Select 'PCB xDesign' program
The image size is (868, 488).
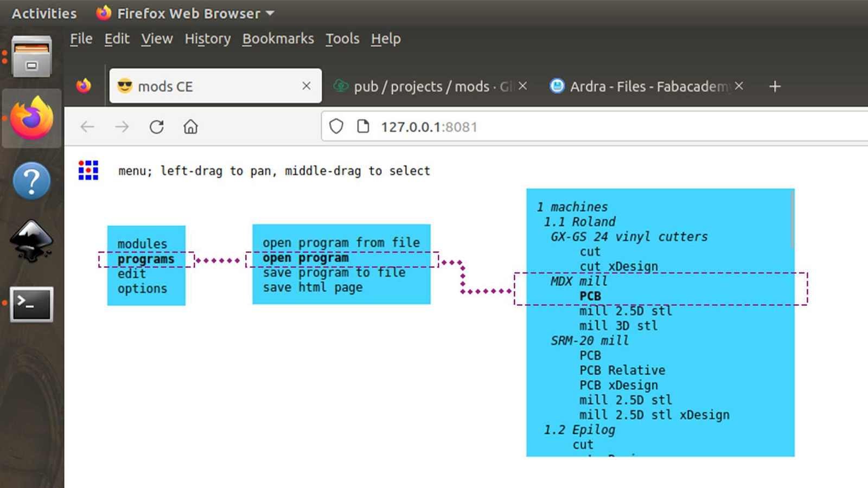(x=618, y=385)
